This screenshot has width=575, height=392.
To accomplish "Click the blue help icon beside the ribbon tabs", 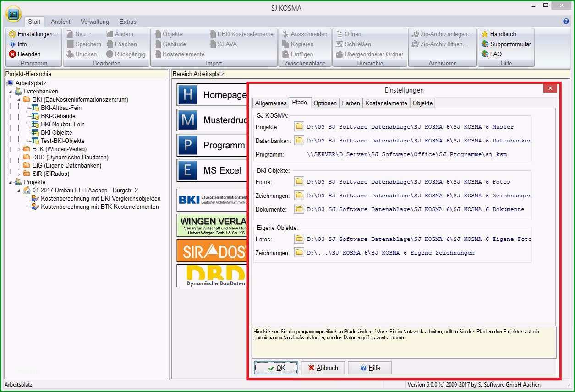I will 566,21.
